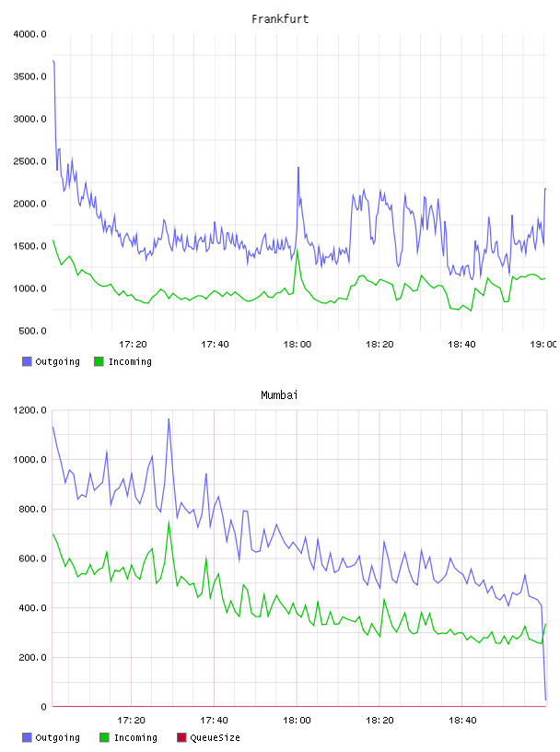Click the 2000.0 y-axis label in Frankfurt chart
560x752 pixels.
[29, 204]
